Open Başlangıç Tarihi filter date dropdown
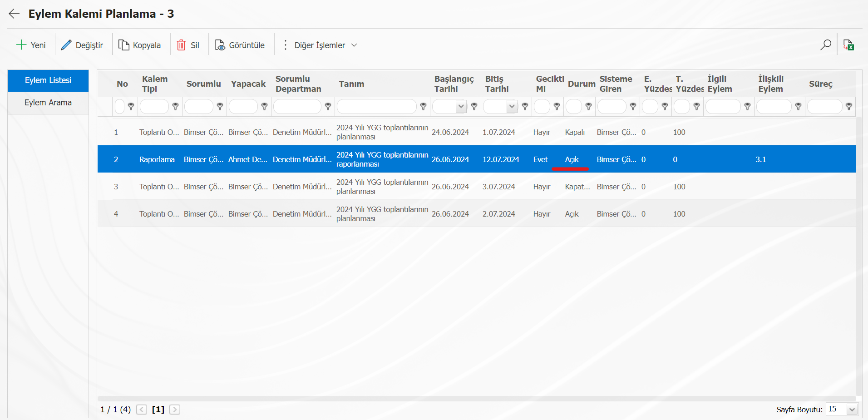 461,107
